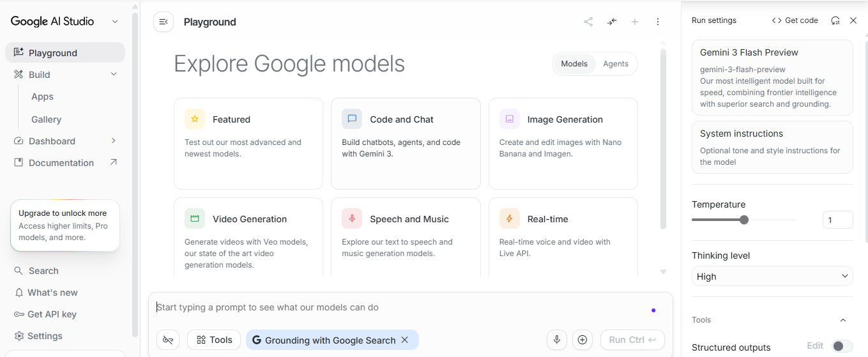Click the Playground sparkle icon in the sidebar
The width and height of the screenshot is (868, 357).
tap(19, 52)
